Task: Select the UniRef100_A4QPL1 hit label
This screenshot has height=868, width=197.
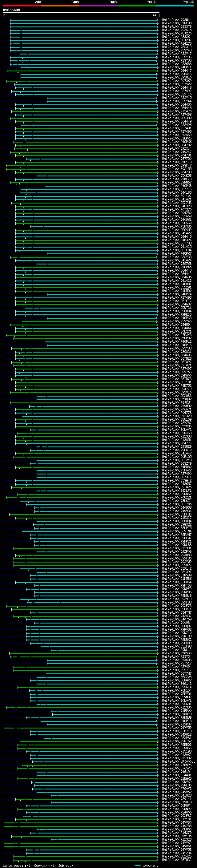Action: pos(177,67)
